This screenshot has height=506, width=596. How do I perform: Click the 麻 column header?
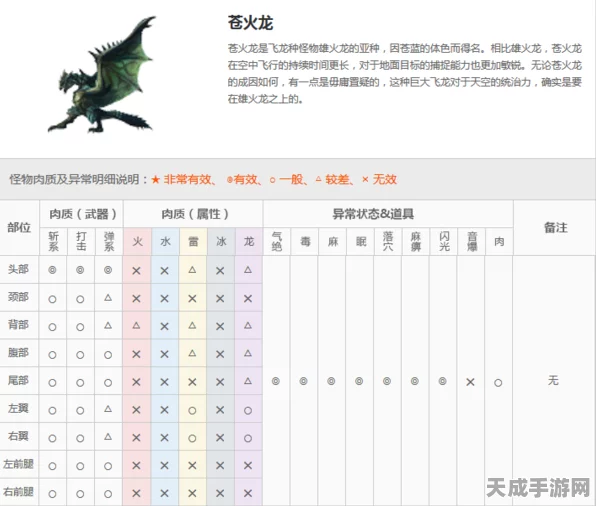tap(333, 241)
